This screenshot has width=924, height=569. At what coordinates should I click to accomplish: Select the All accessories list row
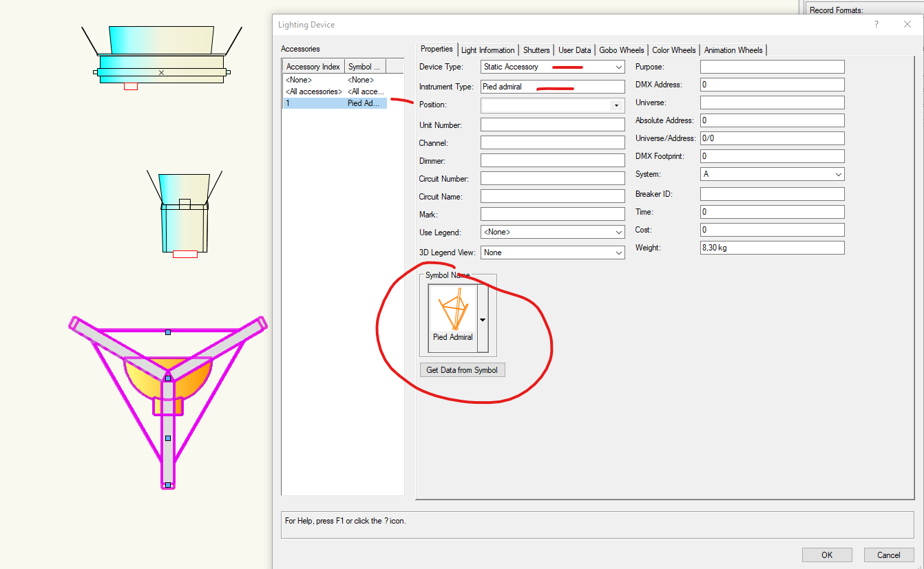pos(335,92)
